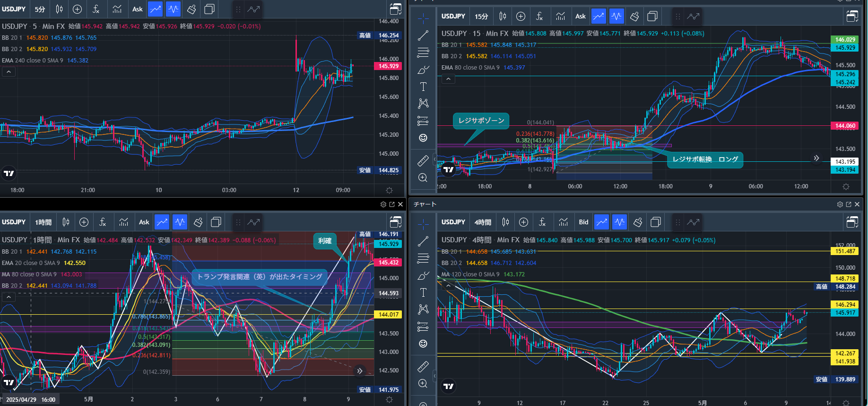Select text tool in 4時間 chart sidebar
The height and width of the screenshot is (406, 868).
(x=423, y=292)
